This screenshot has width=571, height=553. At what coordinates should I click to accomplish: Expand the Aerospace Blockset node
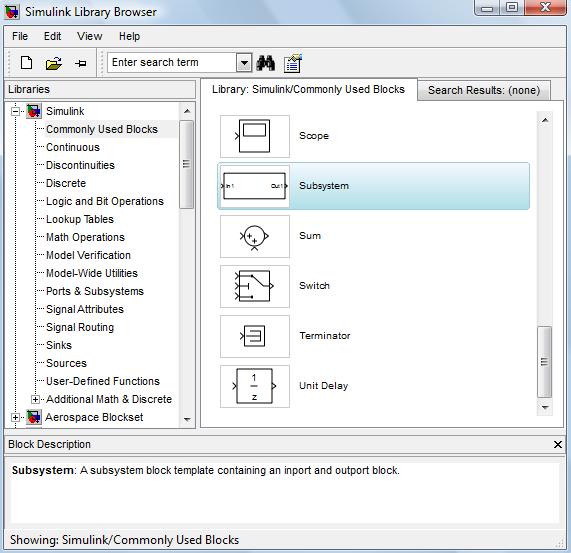tap(15, 417)
